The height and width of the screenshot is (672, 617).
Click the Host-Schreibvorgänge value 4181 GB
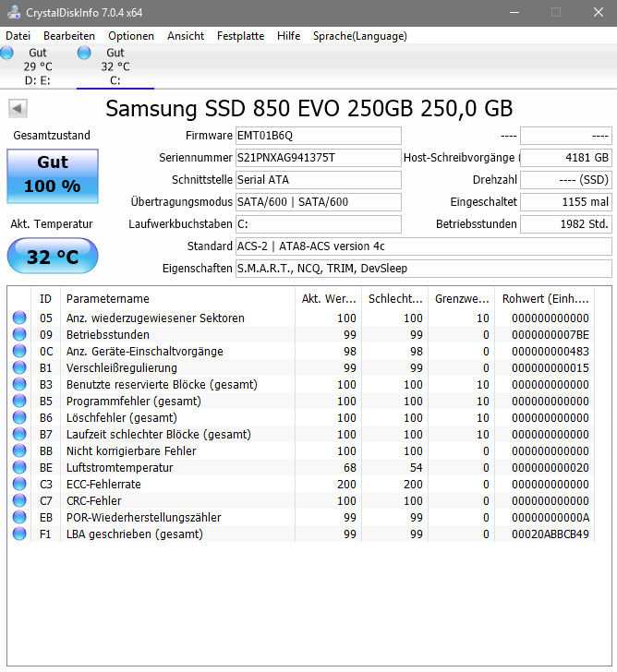coord(566,158)
